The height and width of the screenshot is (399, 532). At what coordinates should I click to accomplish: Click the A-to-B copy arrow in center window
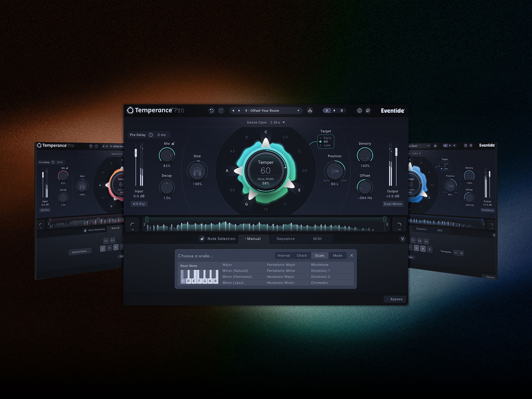point(334,111)
